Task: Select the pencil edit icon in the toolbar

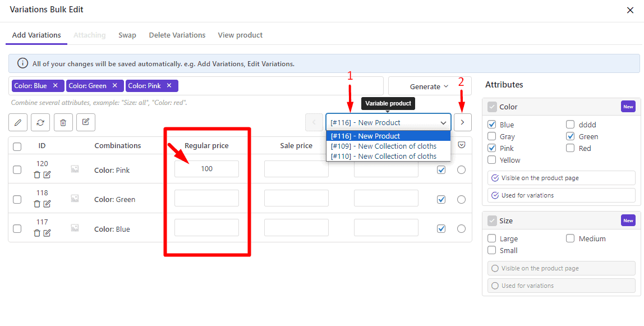Action: coord(17,122)
